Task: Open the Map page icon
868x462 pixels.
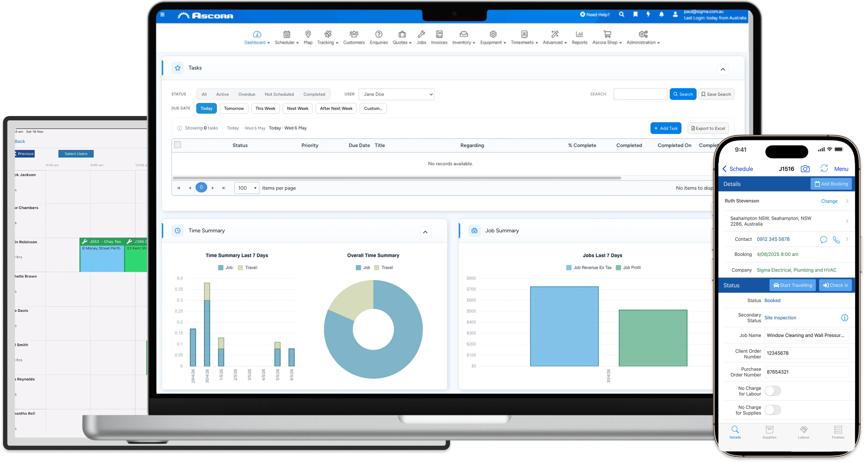Action: tap(308, 34)
